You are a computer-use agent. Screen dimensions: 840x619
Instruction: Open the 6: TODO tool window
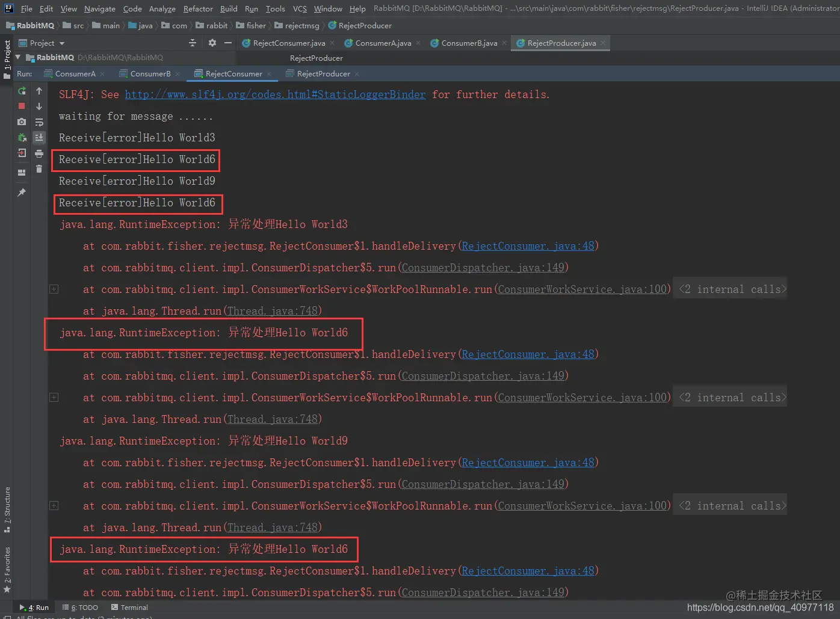point(80,608)
